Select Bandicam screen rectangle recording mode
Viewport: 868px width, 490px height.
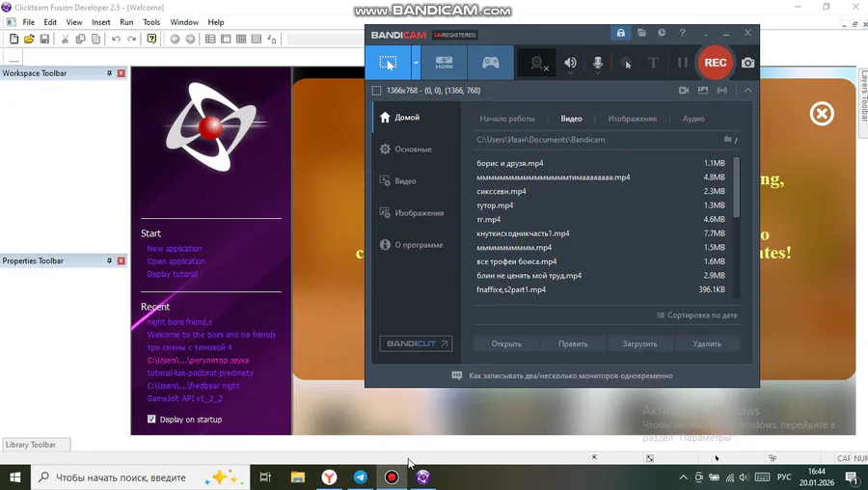click(x=388, y=63)
